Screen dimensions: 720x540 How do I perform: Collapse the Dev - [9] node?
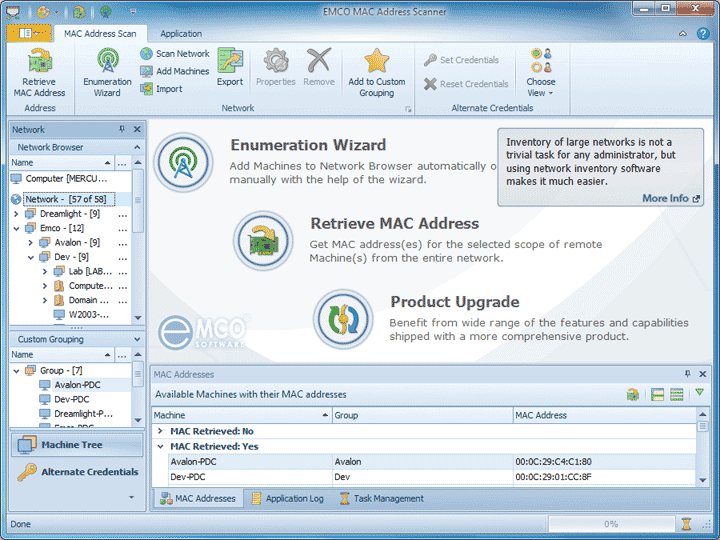tap(31, 257)
